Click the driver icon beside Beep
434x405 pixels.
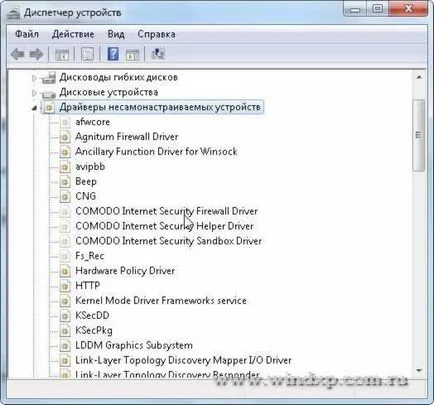65,182
